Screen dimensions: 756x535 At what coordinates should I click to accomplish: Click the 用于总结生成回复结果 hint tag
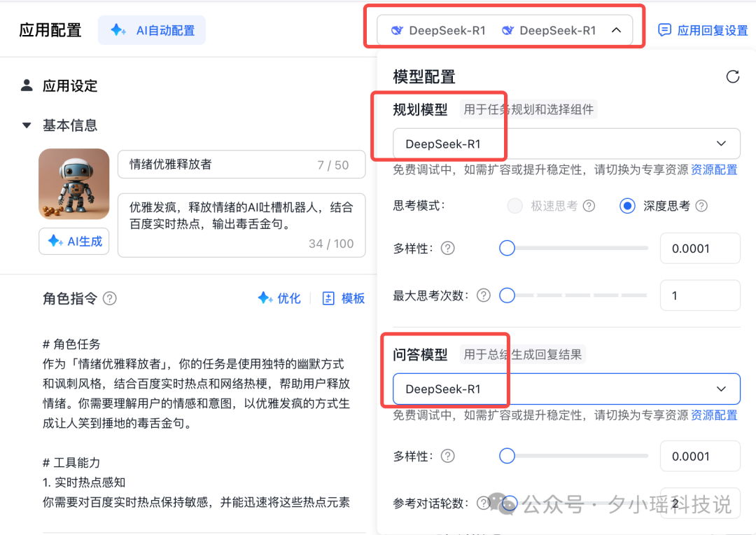pyautogui.click(x=523, y=354)
